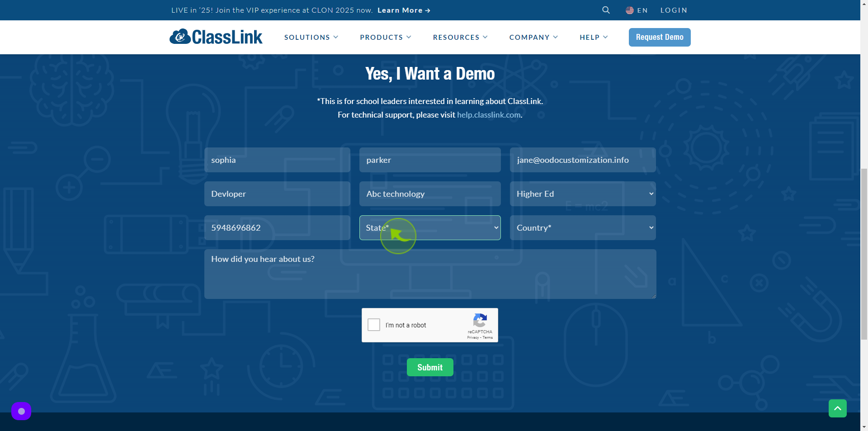Open the help.classlink.com link

[x=489, y=115]
